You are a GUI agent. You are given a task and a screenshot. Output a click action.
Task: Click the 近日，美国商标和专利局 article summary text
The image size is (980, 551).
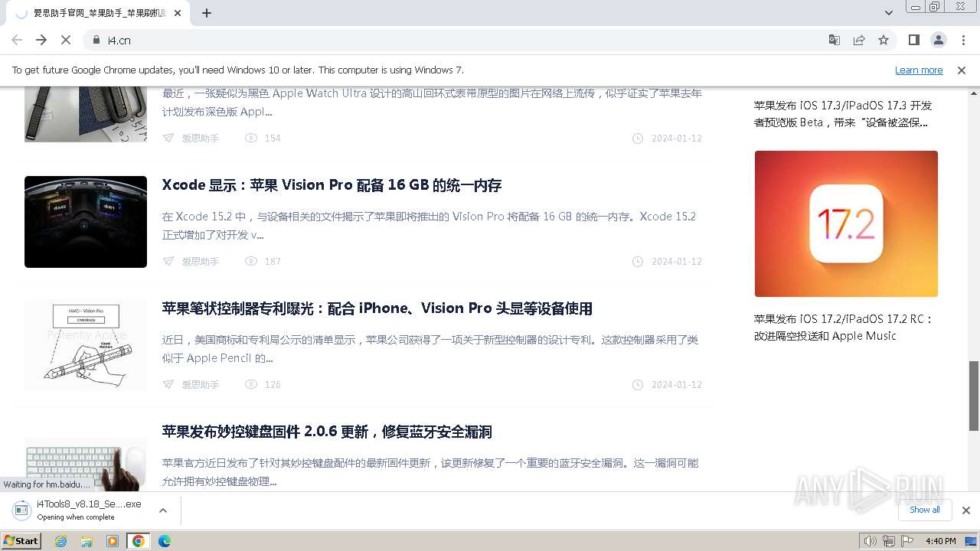point(430,349)
